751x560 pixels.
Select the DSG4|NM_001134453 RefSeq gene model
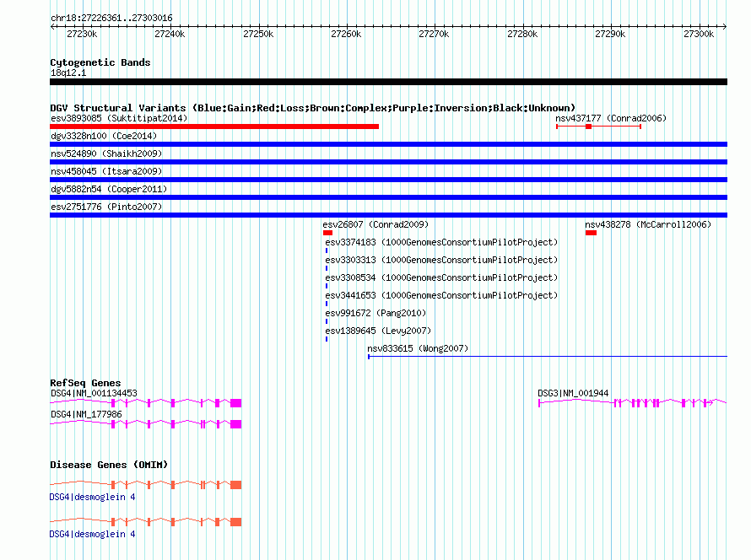coord(146,403)
